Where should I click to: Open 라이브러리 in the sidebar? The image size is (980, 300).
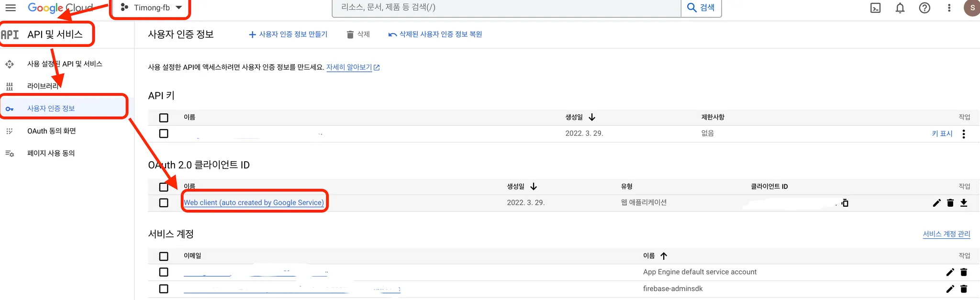[43, 86]
